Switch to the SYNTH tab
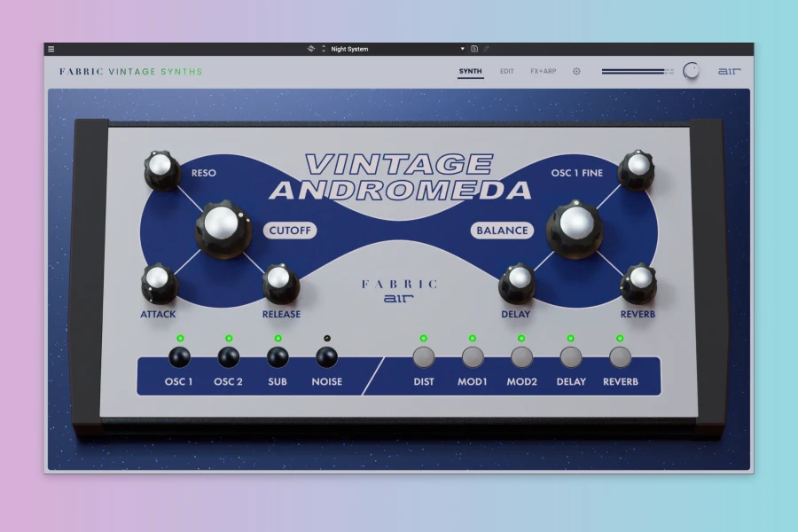The width and height of the screenshot is (798, 532). [x=470, y=71]
